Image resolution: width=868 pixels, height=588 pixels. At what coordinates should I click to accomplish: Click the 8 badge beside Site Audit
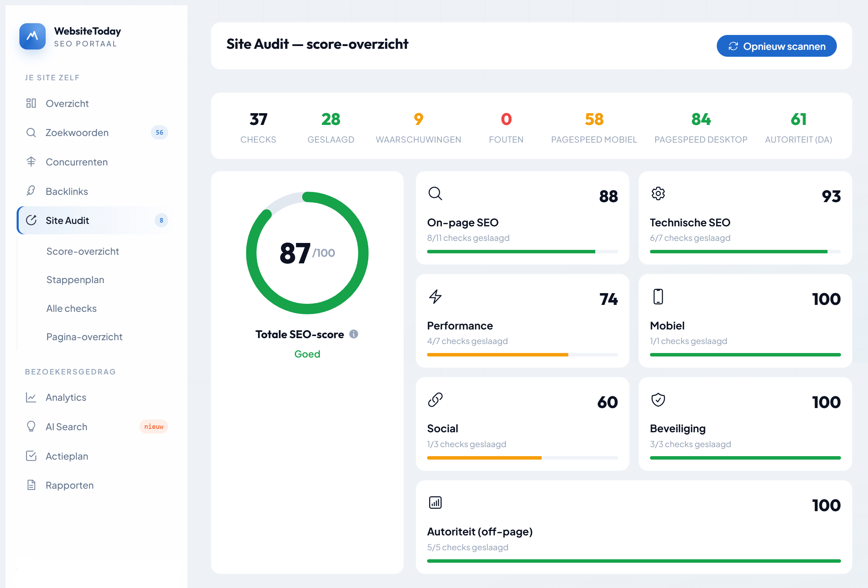pos(161,220)
